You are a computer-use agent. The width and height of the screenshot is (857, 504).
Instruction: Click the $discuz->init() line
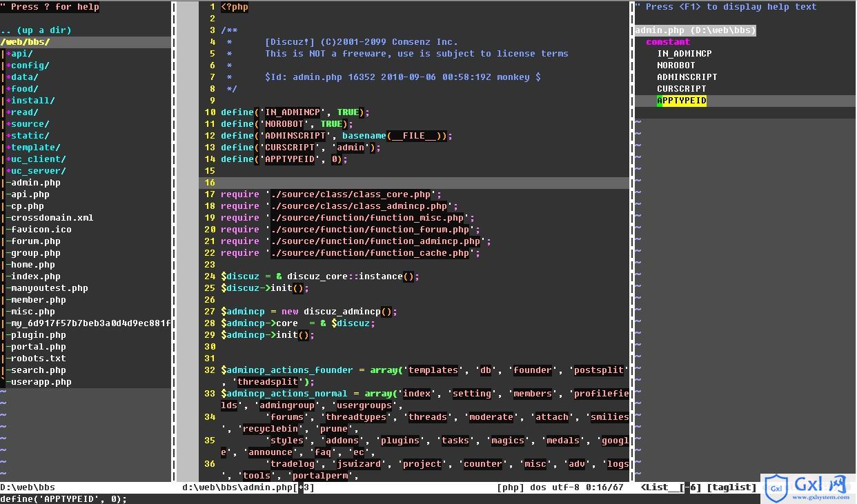(265, 288)
